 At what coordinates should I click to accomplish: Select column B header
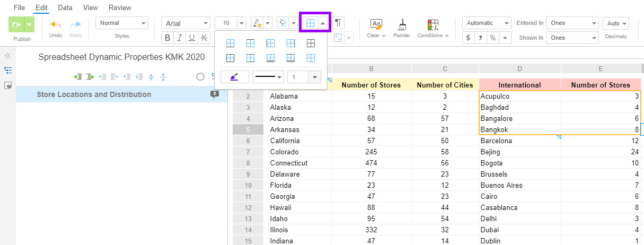coord(371,68)
